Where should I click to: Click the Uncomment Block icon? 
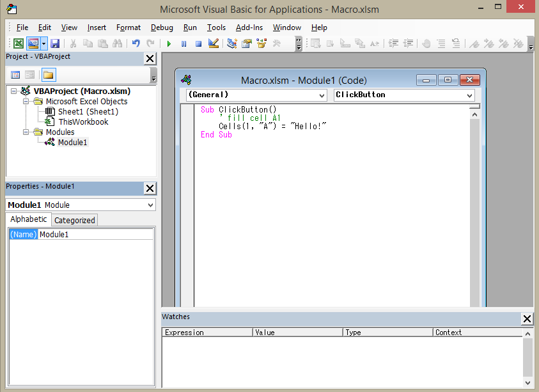456,43
